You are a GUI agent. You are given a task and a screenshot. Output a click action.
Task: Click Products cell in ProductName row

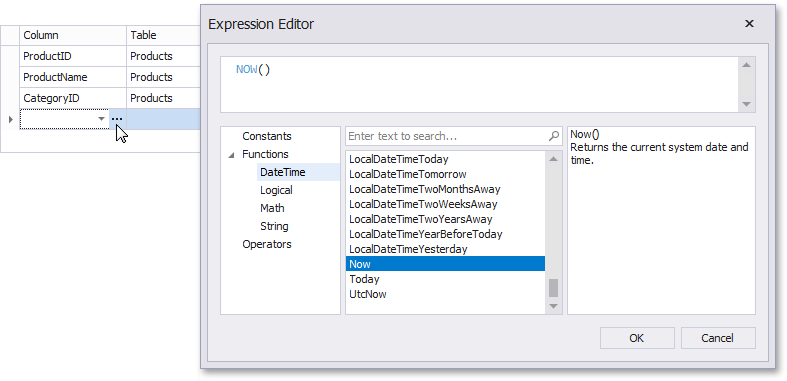click(x=164, y=77)
